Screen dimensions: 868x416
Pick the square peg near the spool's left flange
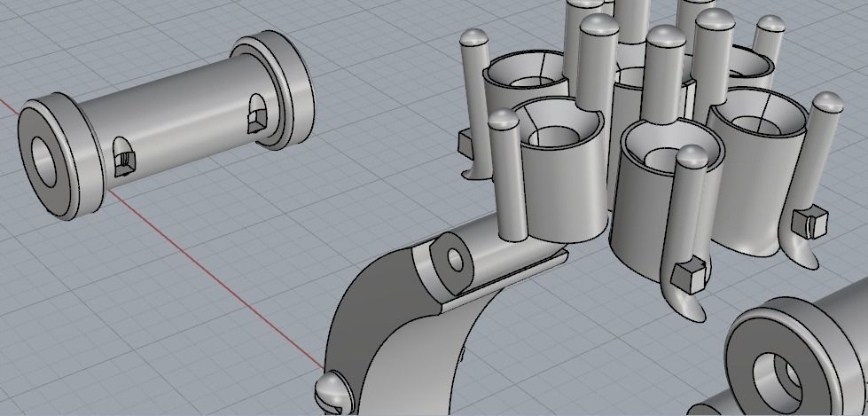pos(125,164)
